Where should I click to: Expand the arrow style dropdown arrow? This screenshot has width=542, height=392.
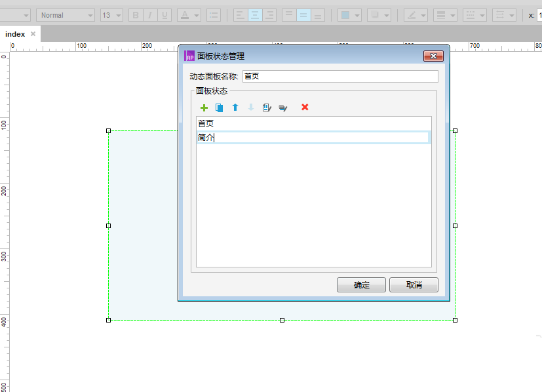click(512, 16)
